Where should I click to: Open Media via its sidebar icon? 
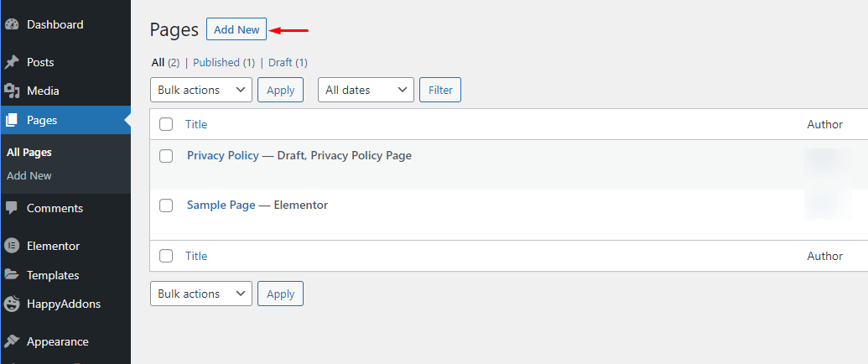(x=12, y=91)
